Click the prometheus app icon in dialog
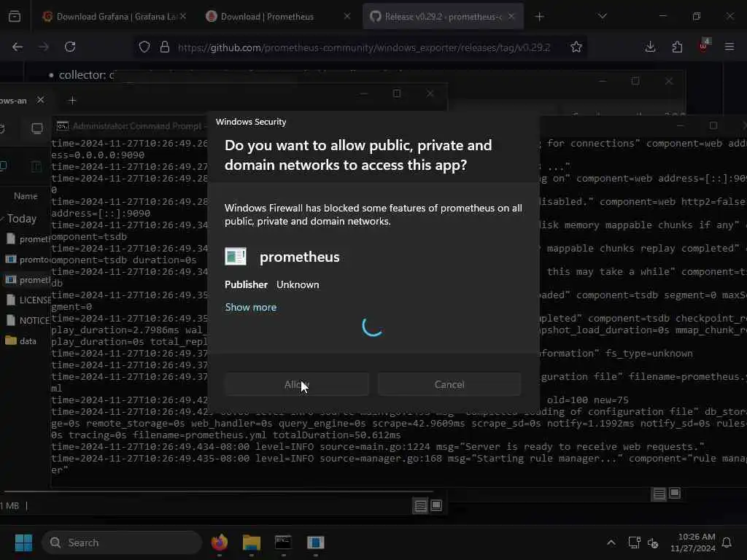The height and width of the screenshot is (560, 747). 236,256
